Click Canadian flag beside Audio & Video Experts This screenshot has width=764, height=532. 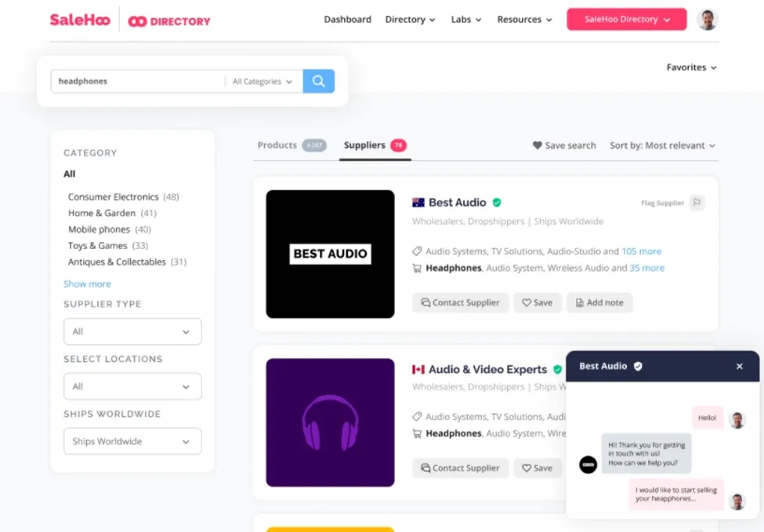click(x=418, y=369)
